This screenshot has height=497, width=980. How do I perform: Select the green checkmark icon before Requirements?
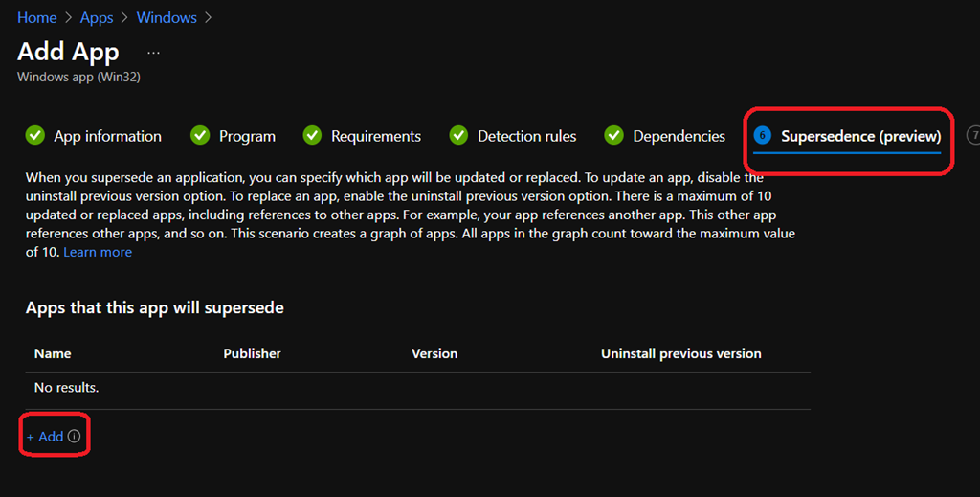pos(312,136)
